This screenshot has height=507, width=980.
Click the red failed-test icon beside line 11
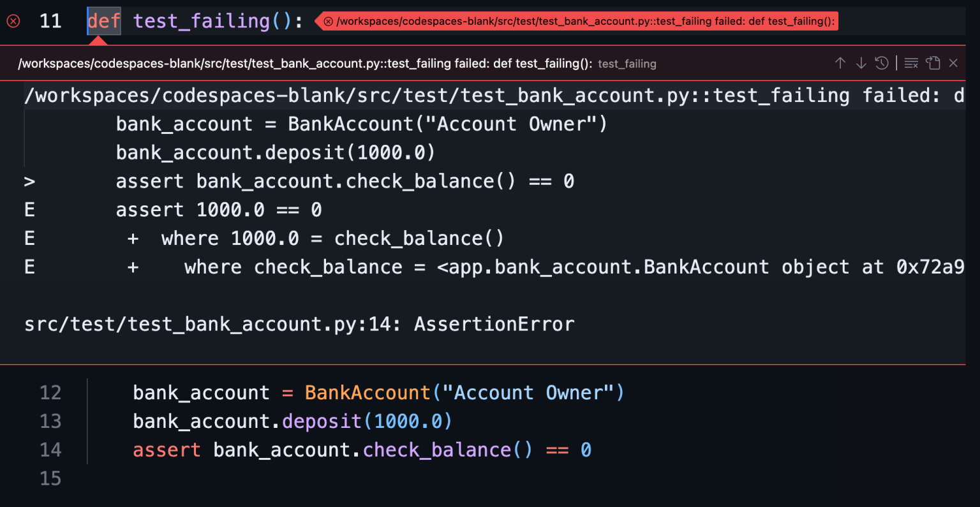[x=12, y=21]
